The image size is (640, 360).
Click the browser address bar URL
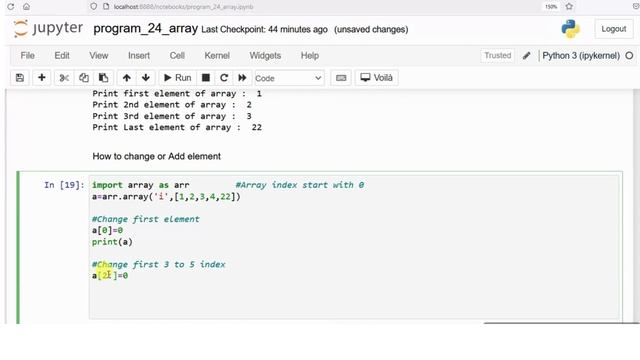pyautogui.click(x=183, y=7)
